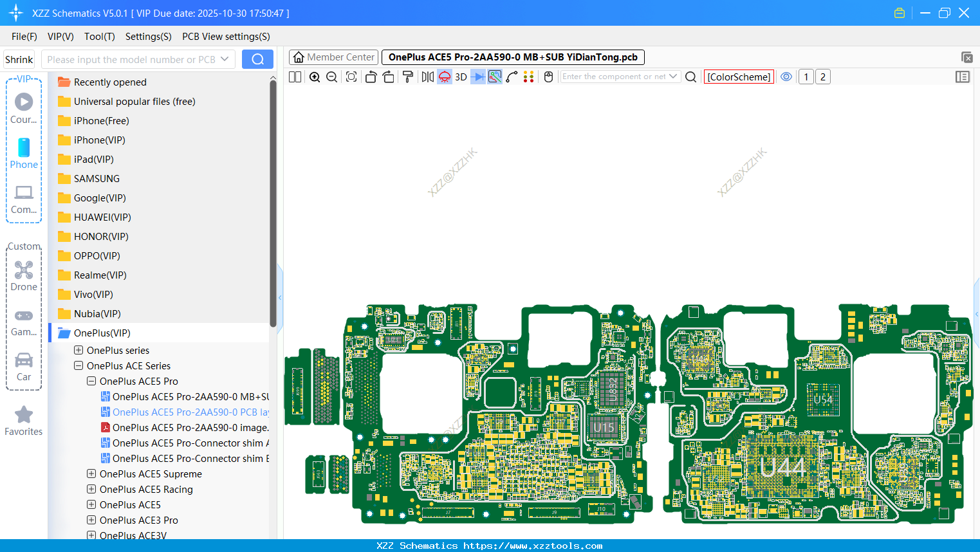
Task: Open the ColorScheme settings
Action: [739, 77]
